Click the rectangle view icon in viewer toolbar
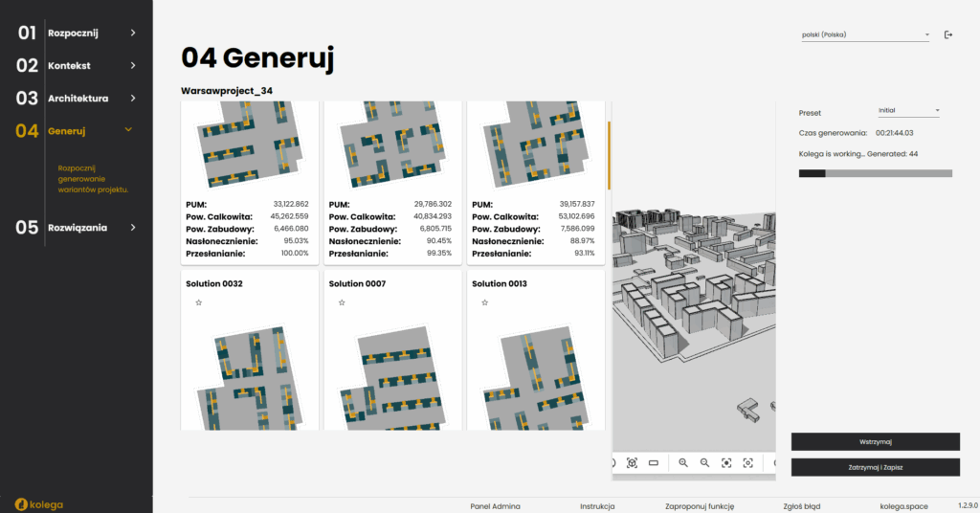 pyautogui.click(x=654, y=463)
